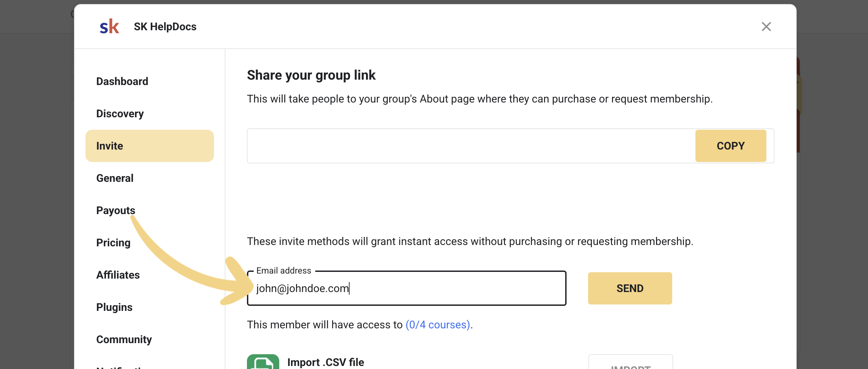Image resolution: width=868 pixels, height=369 pixels.
Task: Click the SK HelpDocs title
Action: point(165,27)
